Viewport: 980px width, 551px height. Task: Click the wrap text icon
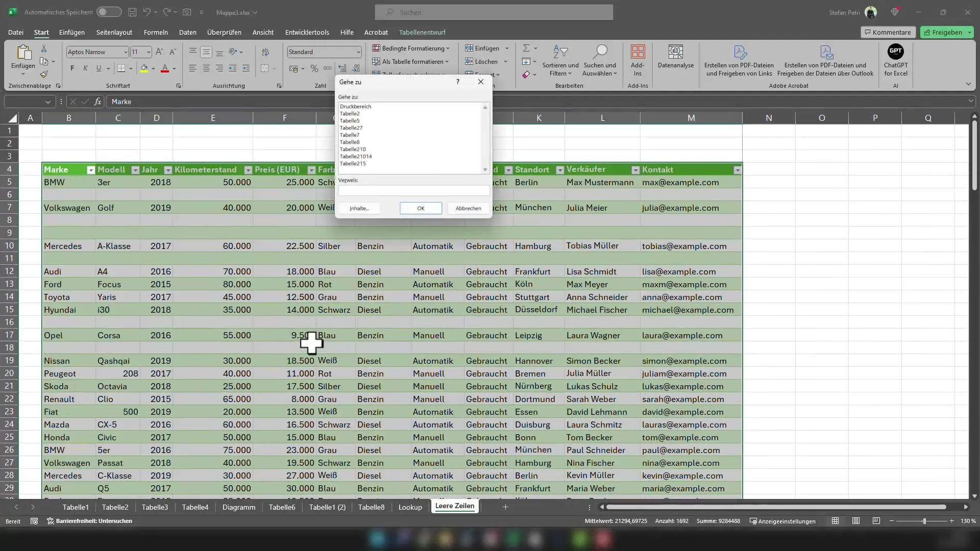click(265, 52)
